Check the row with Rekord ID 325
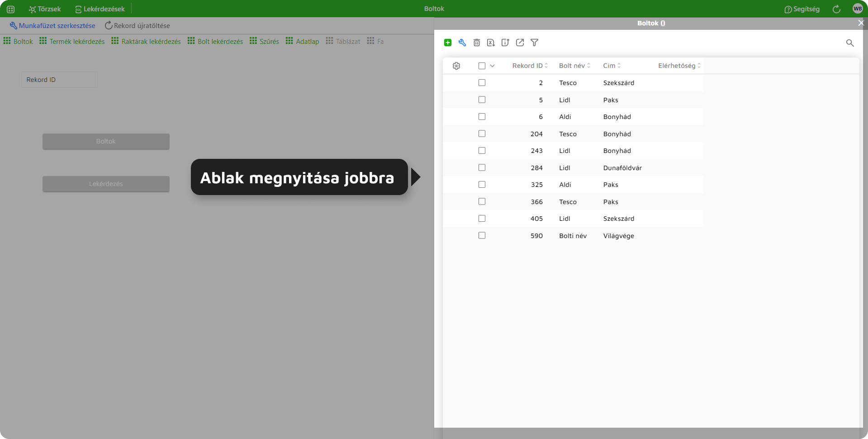This screenshot has height=439, width=868. click(x=482, y=185)
